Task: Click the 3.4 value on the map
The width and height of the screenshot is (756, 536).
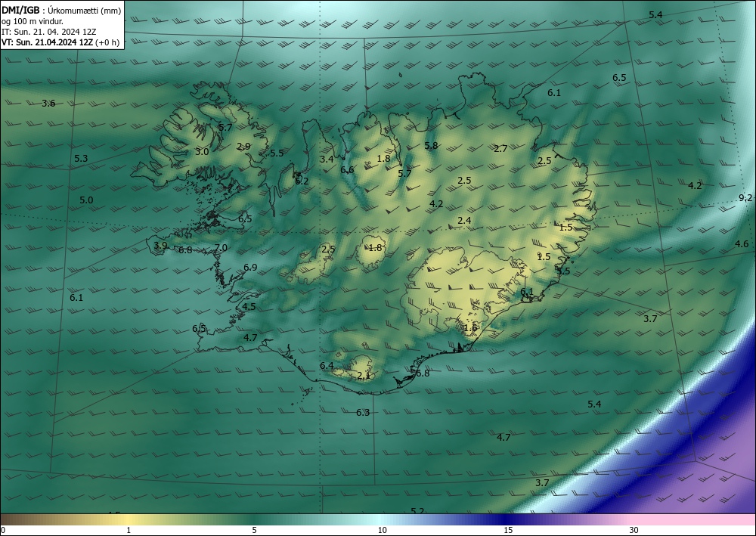Action: point(327,159)
